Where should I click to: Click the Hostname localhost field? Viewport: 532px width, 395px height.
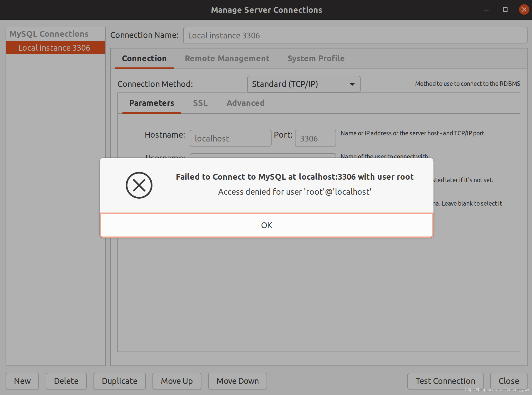click(x=230, y=138)
